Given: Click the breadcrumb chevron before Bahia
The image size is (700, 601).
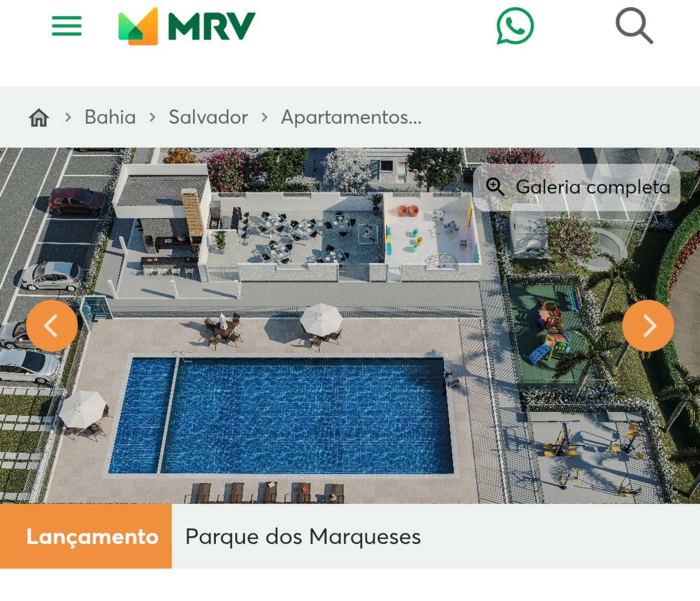Looking at the screenshot, I should 68,117.
